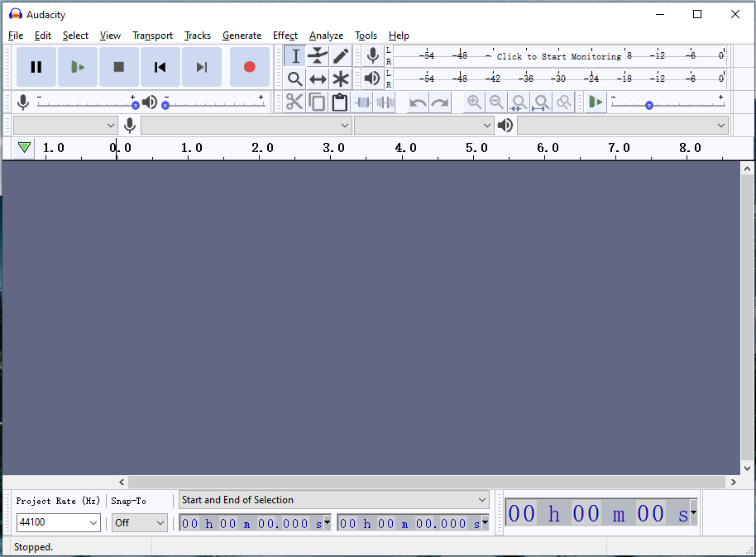Activate the Zoom tool

point(294,79)
